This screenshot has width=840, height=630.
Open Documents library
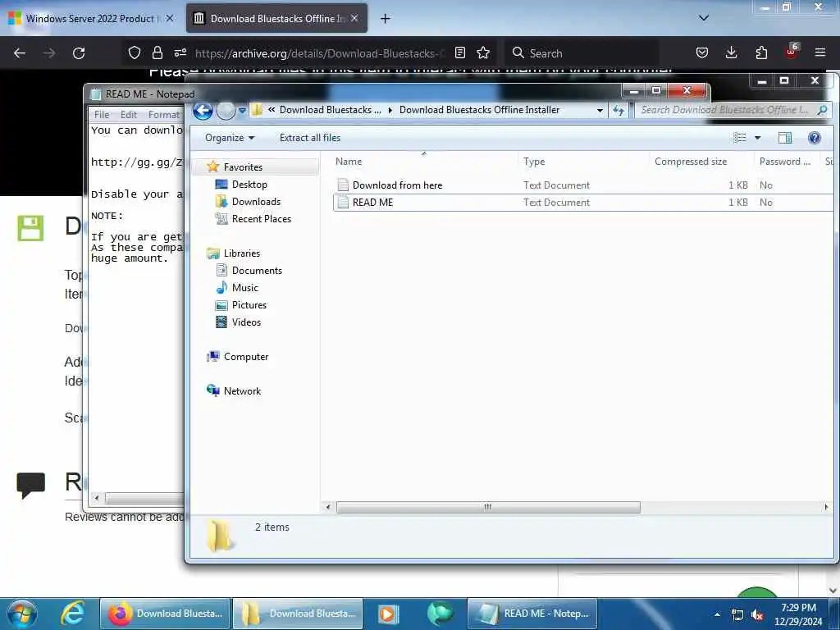pos(257,271)
